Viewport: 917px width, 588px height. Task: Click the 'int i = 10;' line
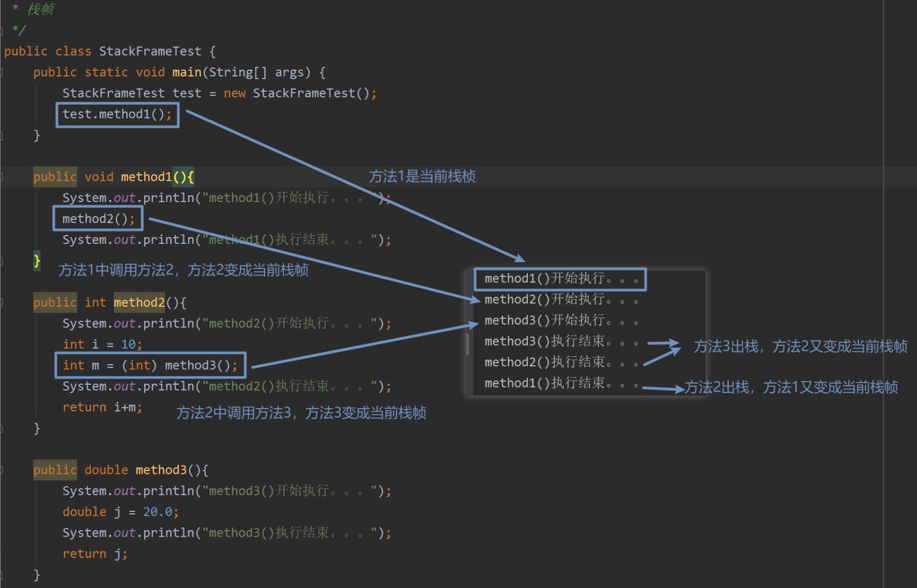pos(102,345)
